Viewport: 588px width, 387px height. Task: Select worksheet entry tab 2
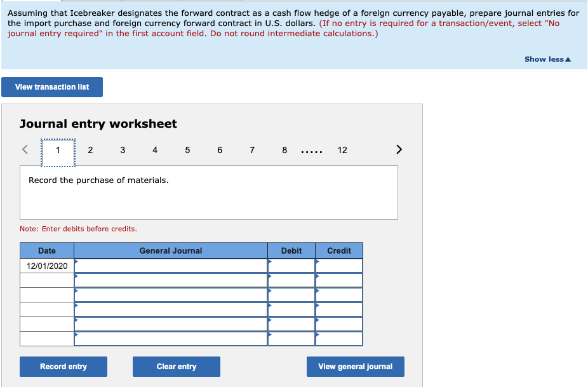pos(90,150)
